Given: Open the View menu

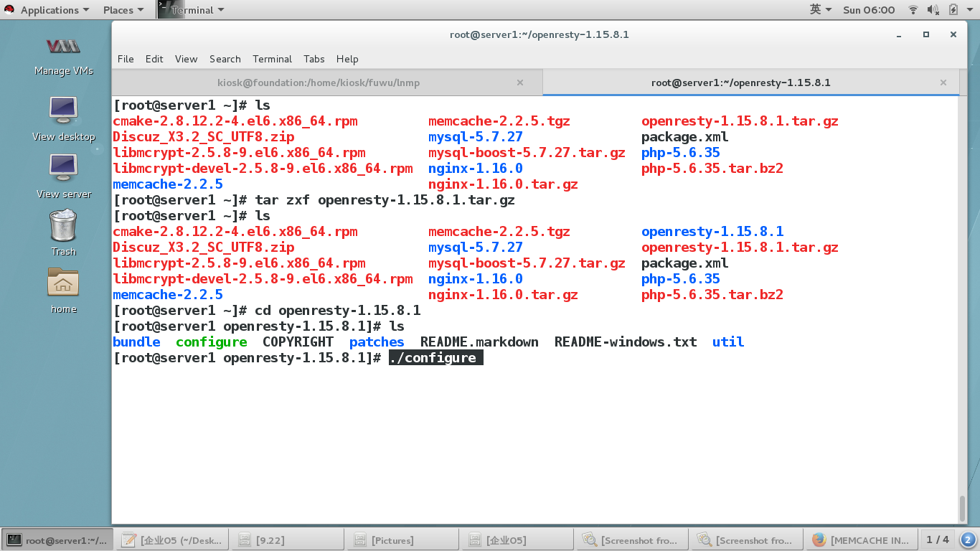Looking at the screenshot, I should 186,59.
